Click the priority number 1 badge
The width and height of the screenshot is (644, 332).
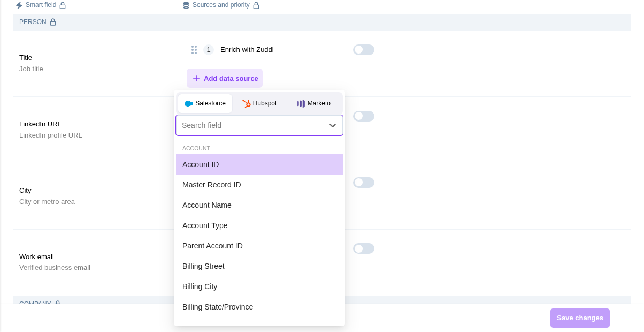(209, 50)
